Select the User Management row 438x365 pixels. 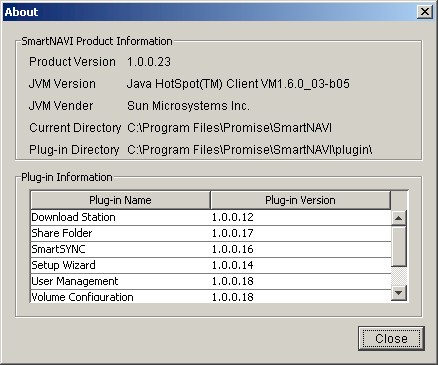click(211, 281)
